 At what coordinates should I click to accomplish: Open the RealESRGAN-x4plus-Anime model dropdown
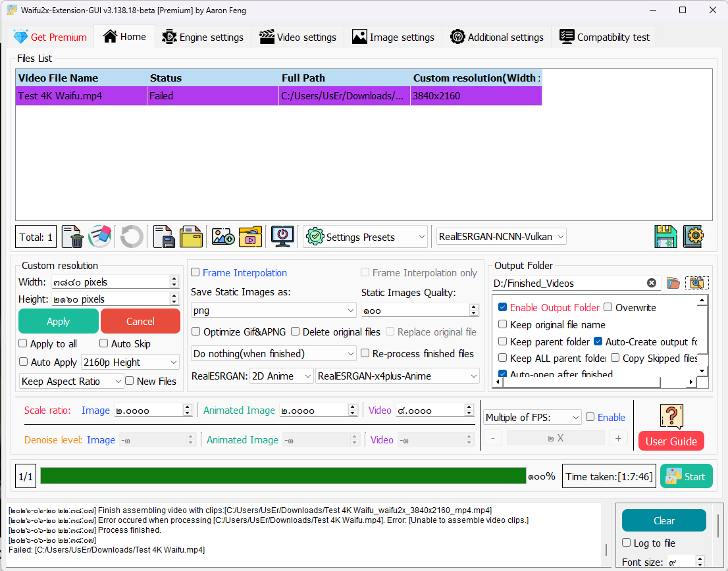click(398, 376)
